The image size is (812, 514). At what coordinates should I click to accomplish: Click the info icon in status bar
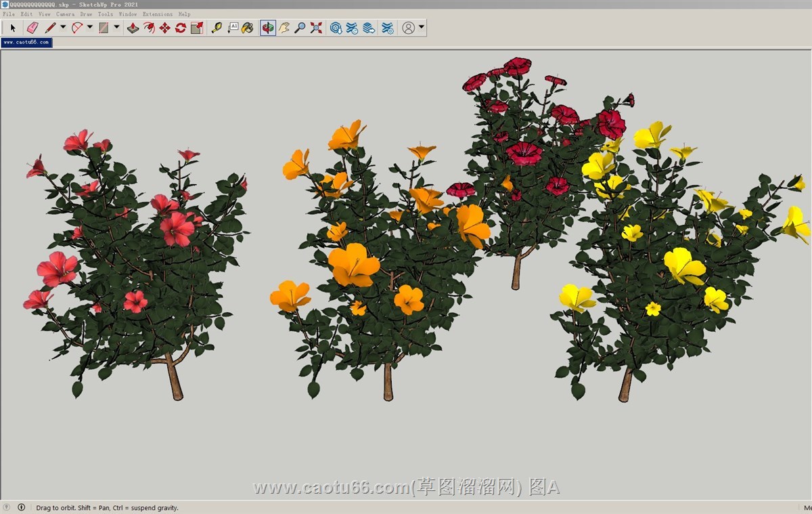click(x=22, y=507)
